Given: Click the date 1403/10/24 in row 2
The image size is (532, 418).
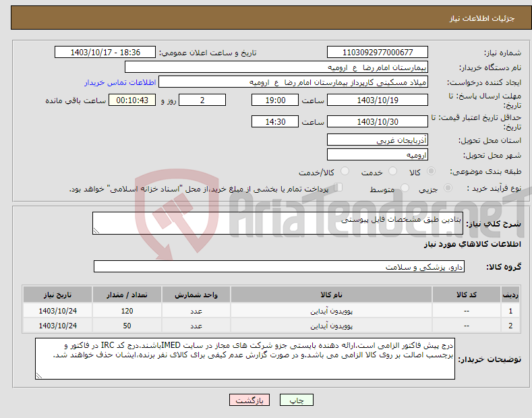Looking at the screenshot, I should [58, 326].
